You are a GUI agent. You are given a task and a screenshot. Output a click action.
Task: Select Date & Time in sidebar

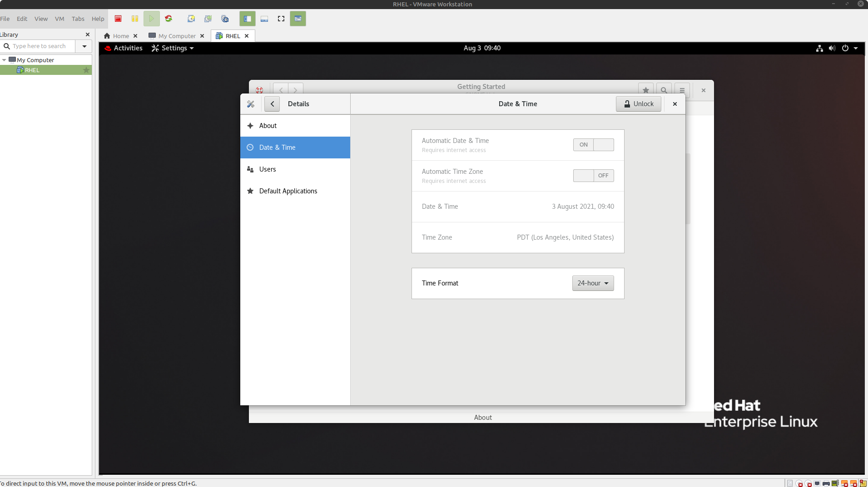click(x=295, y=148)
